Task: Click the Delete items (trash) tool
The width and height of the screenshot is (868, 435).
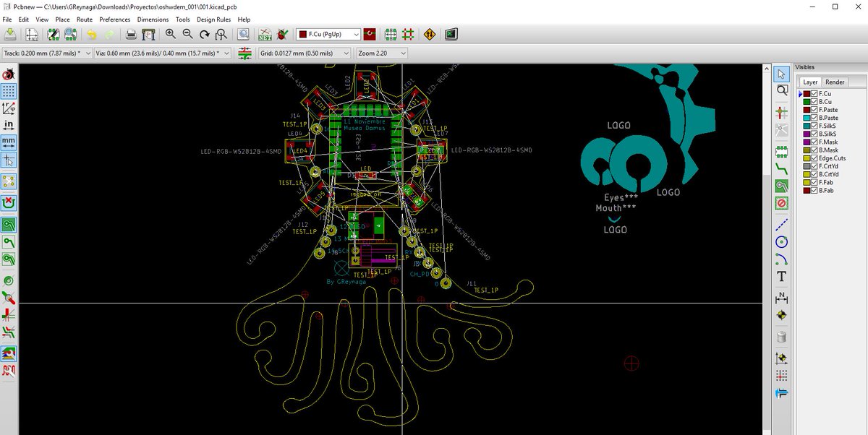Action: coord(781,337)
